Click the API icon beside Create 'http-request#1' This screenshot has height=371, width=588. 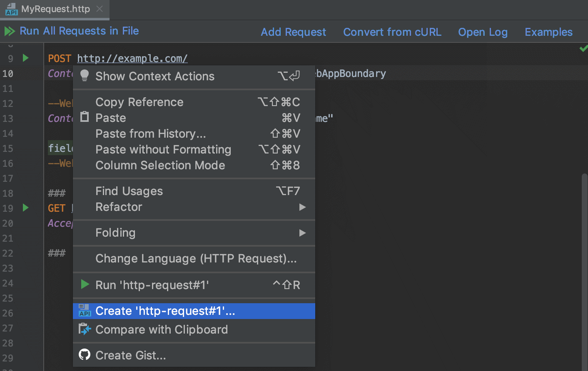coord(85,311)
